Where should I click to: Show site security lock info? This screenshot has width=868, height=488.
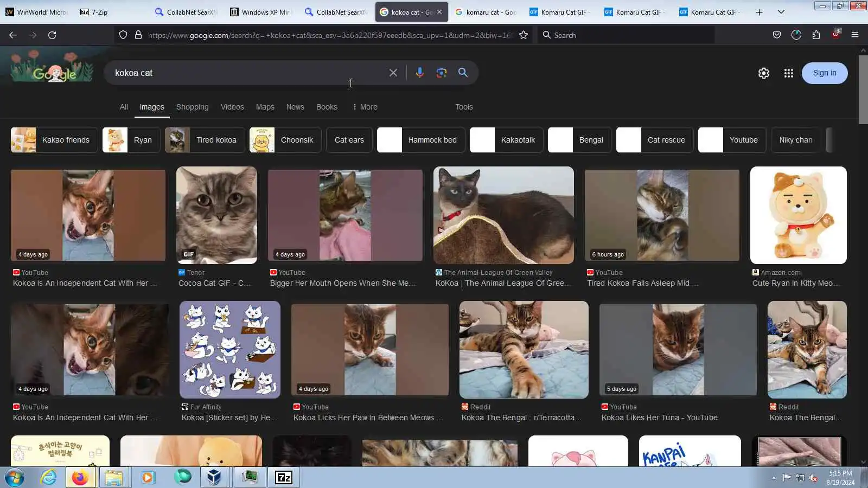click(x=138, y=35)
